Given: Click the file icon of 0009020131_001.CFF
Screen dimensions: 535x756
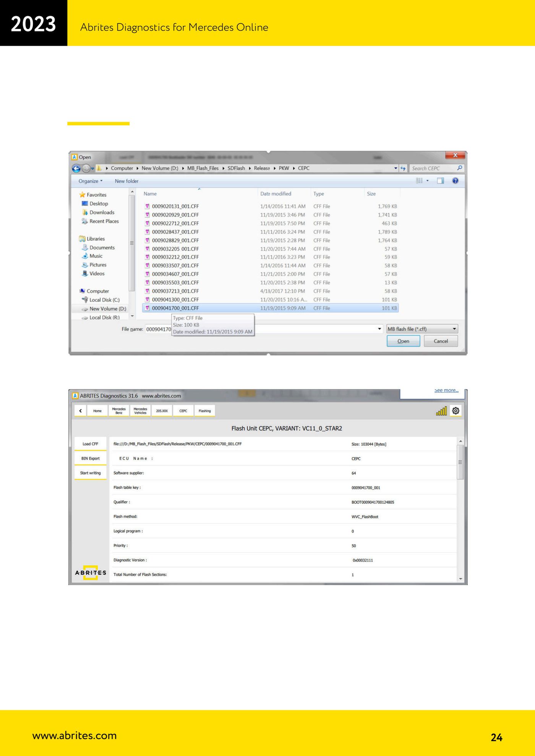Looking at the screenshot, I should (147, 206).
